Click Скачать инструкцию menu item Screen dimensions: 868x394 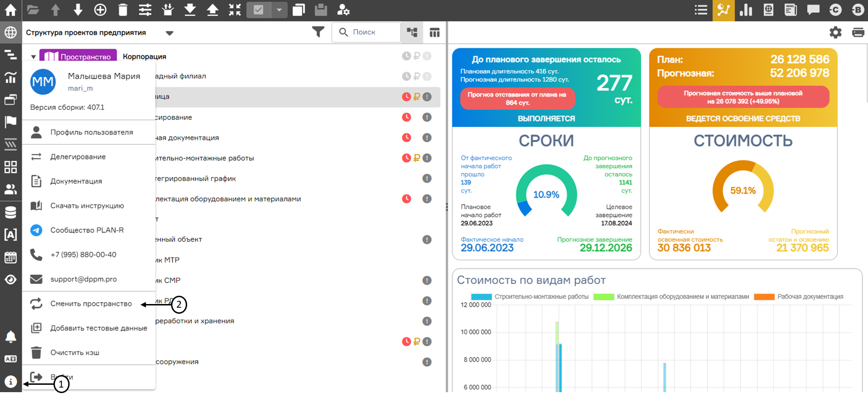coord(89,206)
